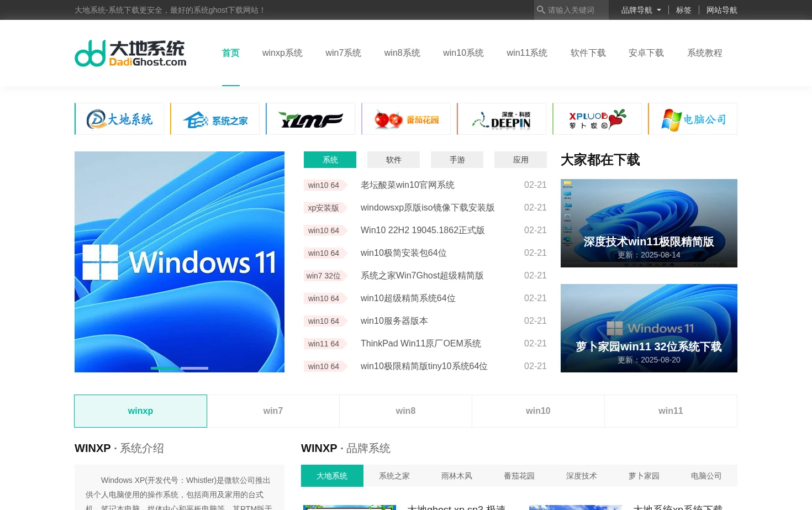Open the DadiGhost.com site logo

[x=130, y=53]
